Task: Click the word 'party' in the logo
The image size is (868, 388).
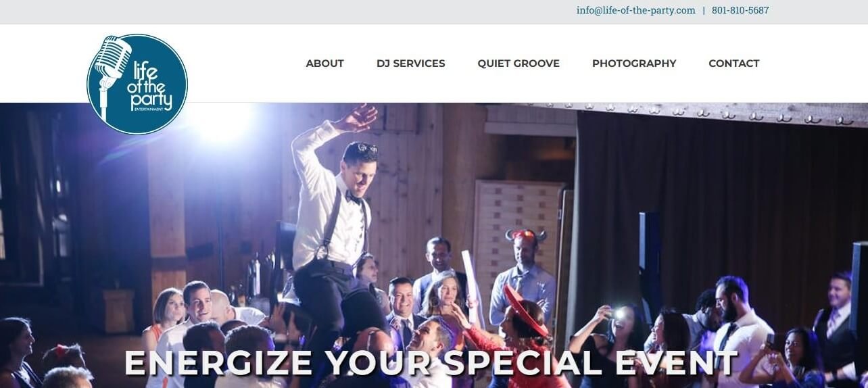Action: point(151,101)
